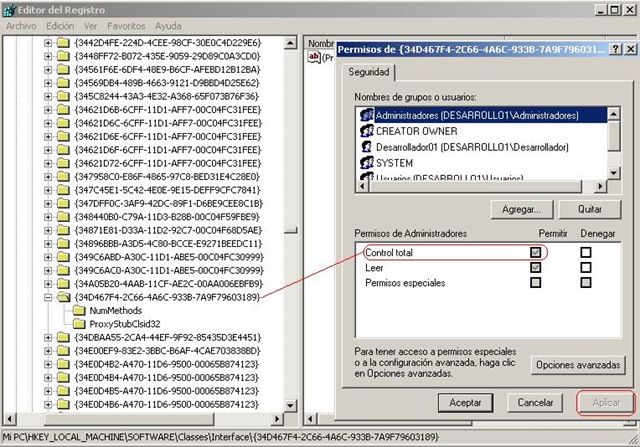Click the string value icon in right pane
The image size is (640, 447).
coord(314,58)
